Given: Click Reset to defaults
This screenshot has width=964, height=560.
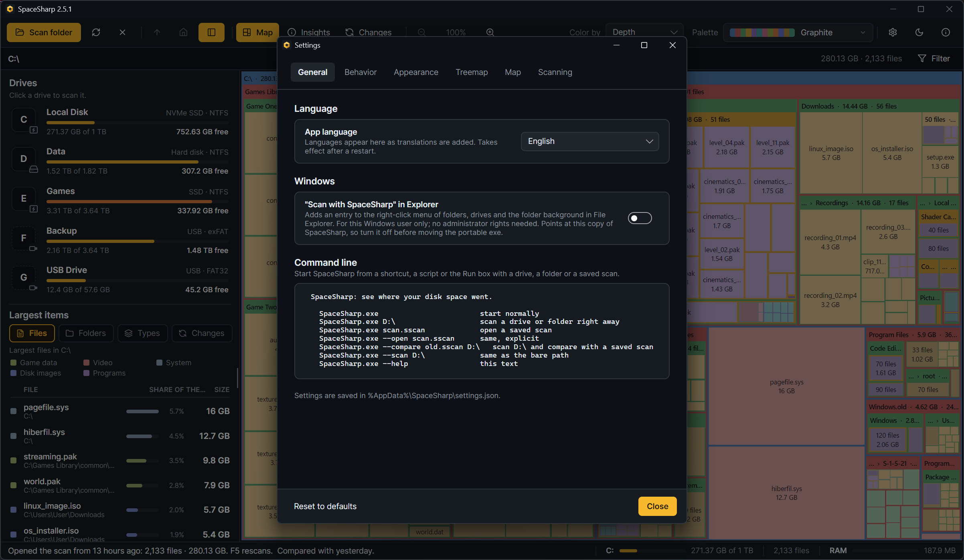Looking at the screenshot, I should (325, 506).
